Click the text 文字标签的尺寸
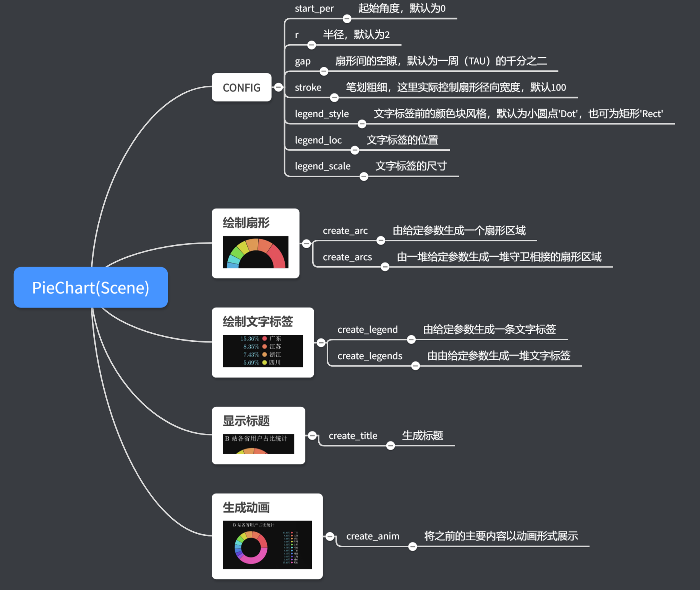This screenshot has width=700, height=590. (411, 166)
